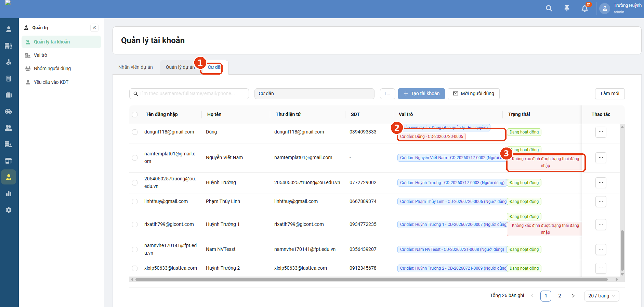
Task: Click the Mời người dùng button
Action: point(474,94)
